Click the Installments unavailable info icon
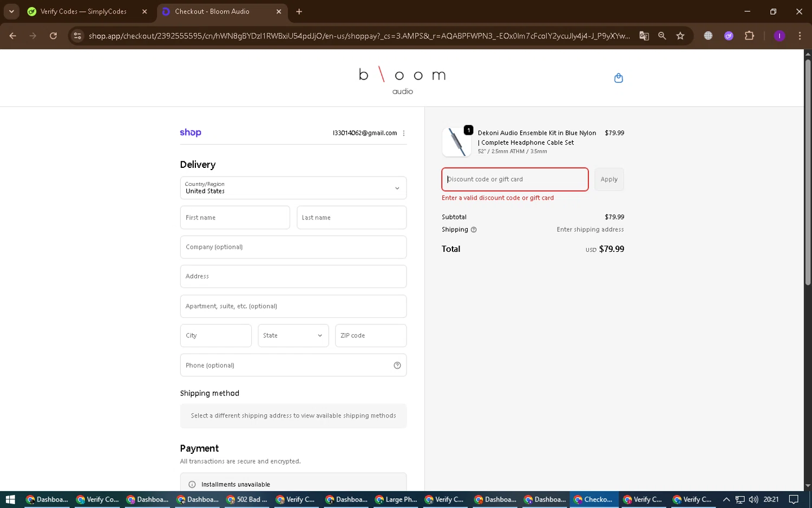 (192, 484)
